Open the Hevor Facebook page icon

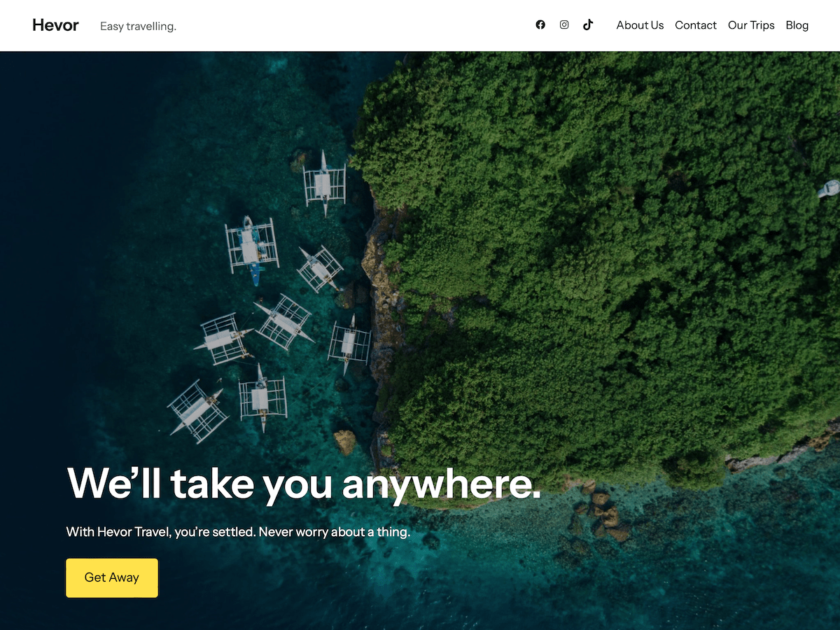coord(540,25)
